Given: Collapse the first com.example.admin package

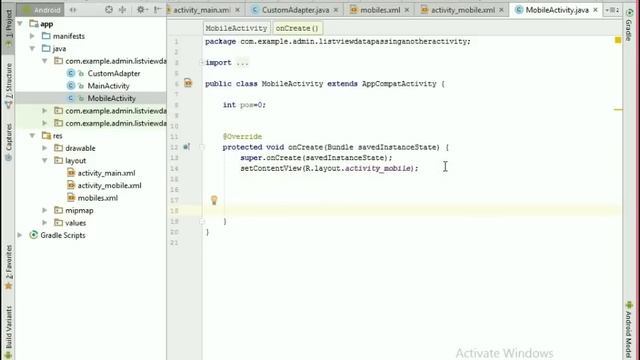Looking at the screenshot, I should [44, 61].
